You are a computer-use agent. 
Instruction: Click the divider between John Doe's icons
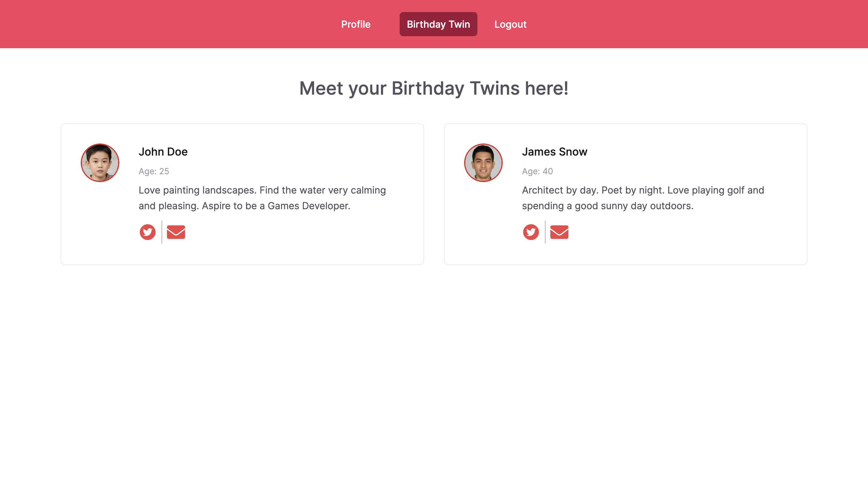pos(162,232)
